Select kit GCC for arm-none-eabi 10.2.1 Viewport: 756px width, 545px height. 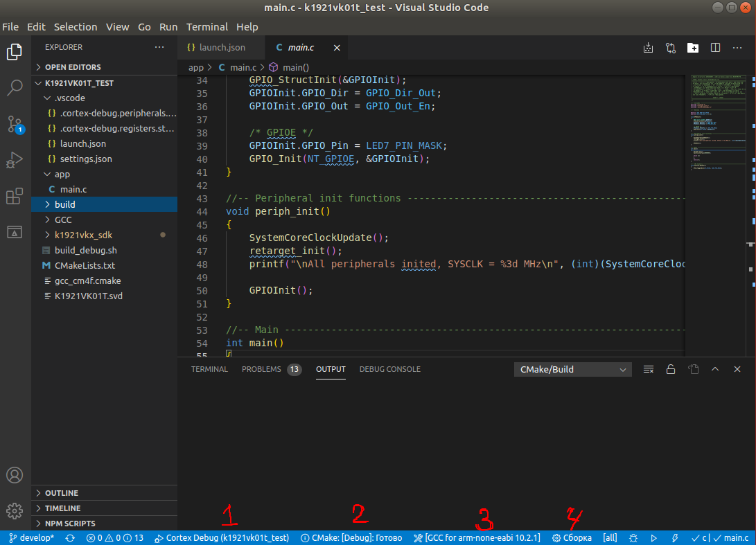tap(477, 538)
